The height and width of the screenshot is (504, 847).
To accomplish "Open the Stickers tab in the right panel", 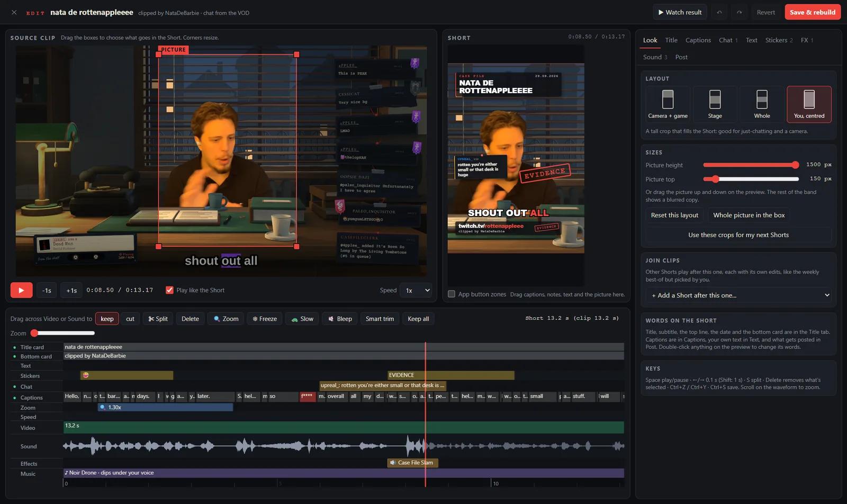I will (x=779, y=40).
